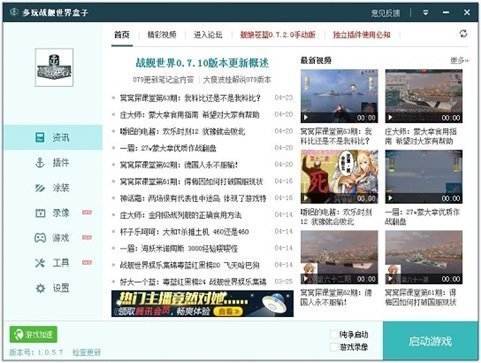Click the 启动游戏 launch button
Screen dimensions: 481x363
click(430, 341)
